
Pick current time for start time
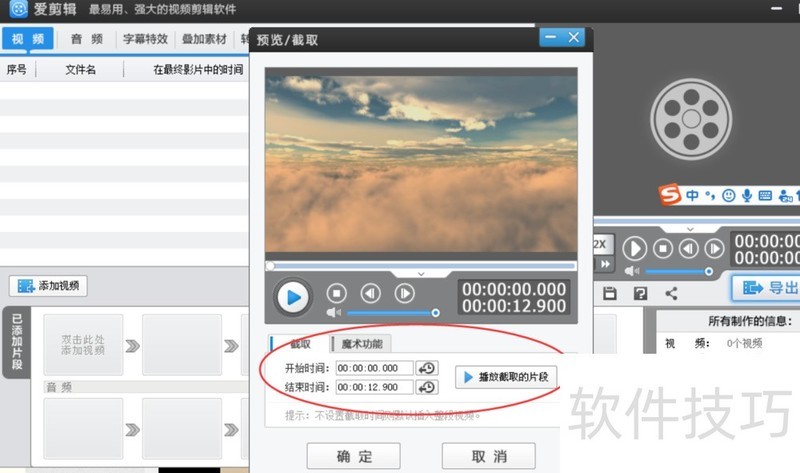[x=427, y=368]
